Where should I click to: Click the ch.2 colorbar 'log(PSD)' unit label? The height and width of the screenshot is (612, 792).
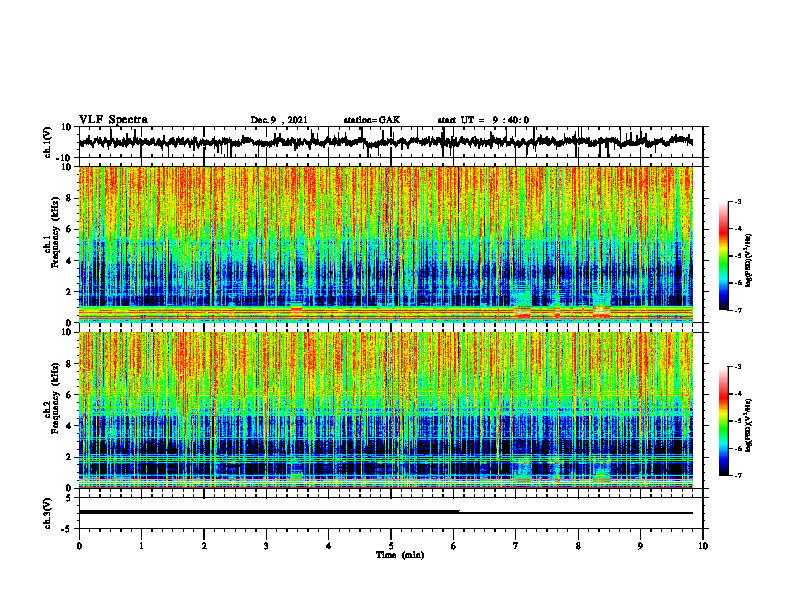[748, 426]
